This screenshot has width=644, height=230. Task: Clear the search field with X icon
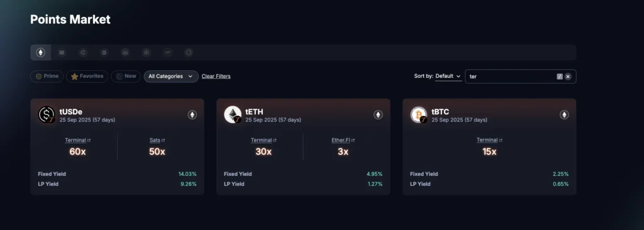coord(568,77)
